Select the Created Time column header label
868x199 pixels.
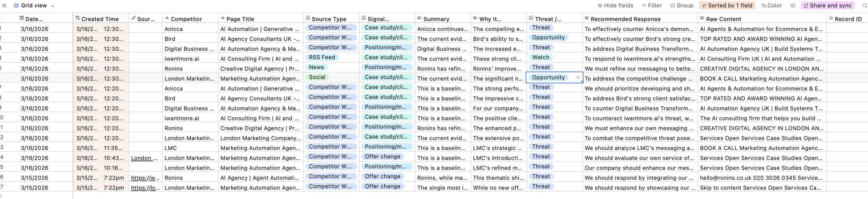pos(100,19)
